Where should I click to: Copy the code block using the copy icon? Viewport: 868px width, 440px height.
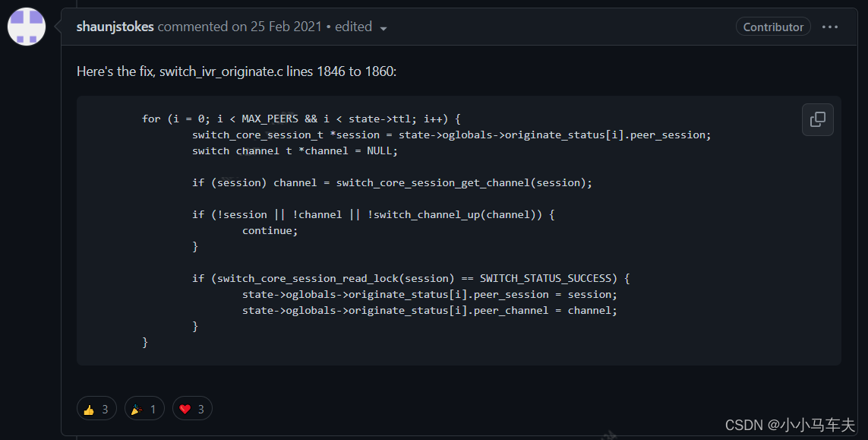(x=817, y=119)
